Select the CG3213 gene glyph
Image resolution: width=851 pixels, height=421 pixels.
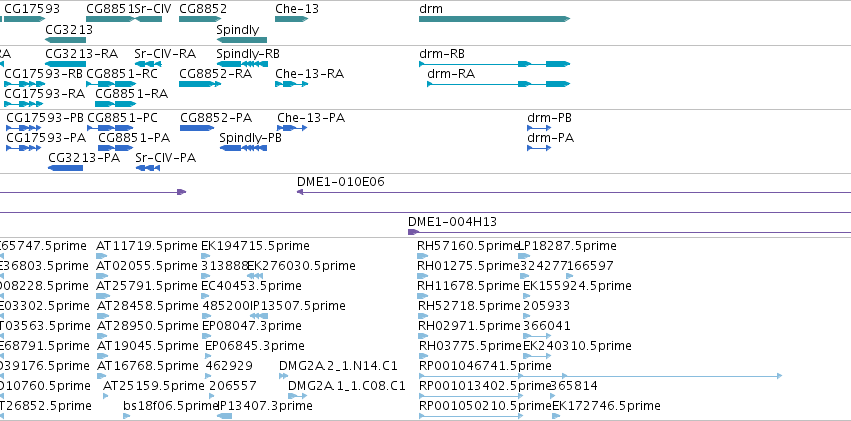point(65,40)
